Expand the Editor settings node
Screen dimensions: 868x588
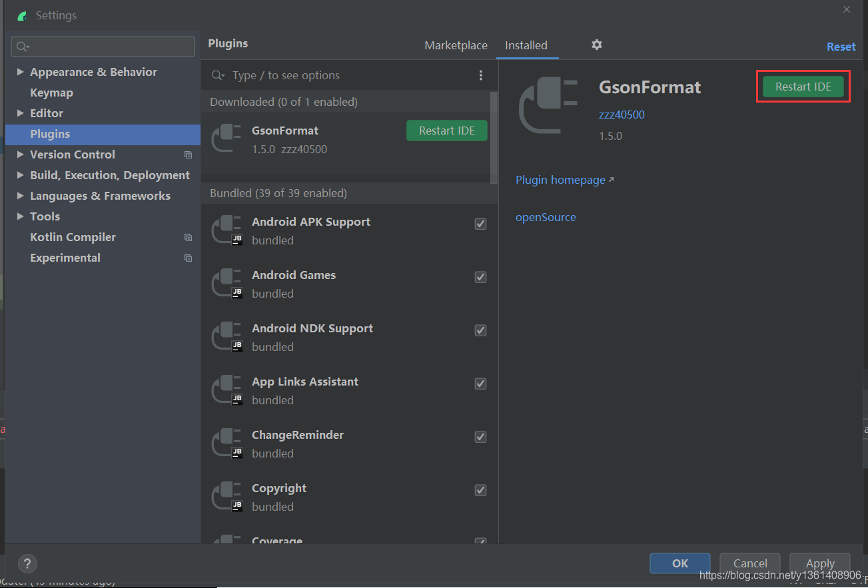pos(21,113)
